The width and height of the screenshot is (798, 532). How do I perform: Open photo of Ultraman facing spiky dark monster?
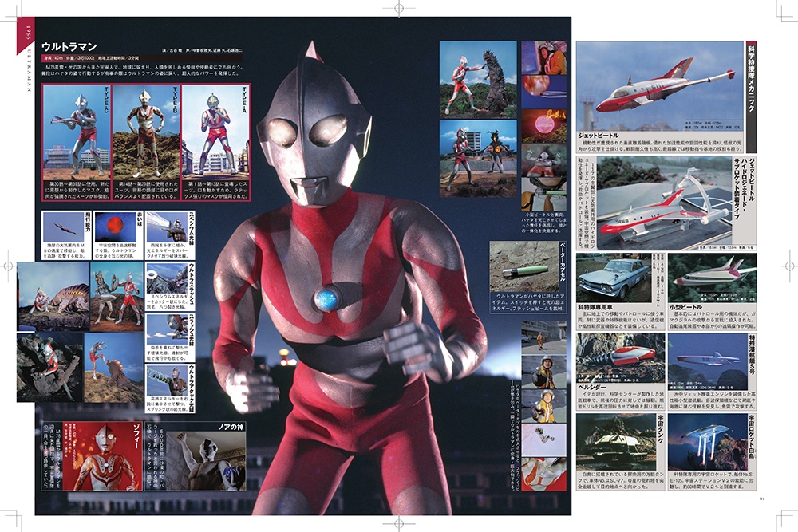(478, 79)
